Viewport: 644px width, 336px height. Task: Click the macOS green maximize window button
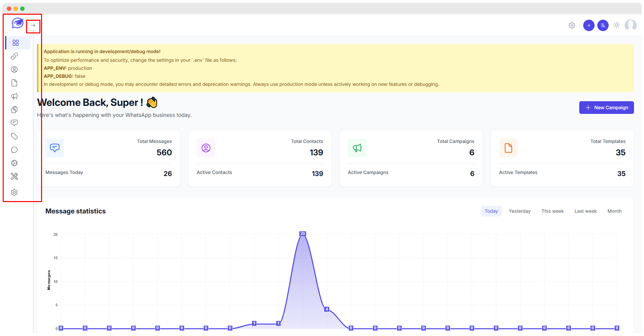coord(22,9)
